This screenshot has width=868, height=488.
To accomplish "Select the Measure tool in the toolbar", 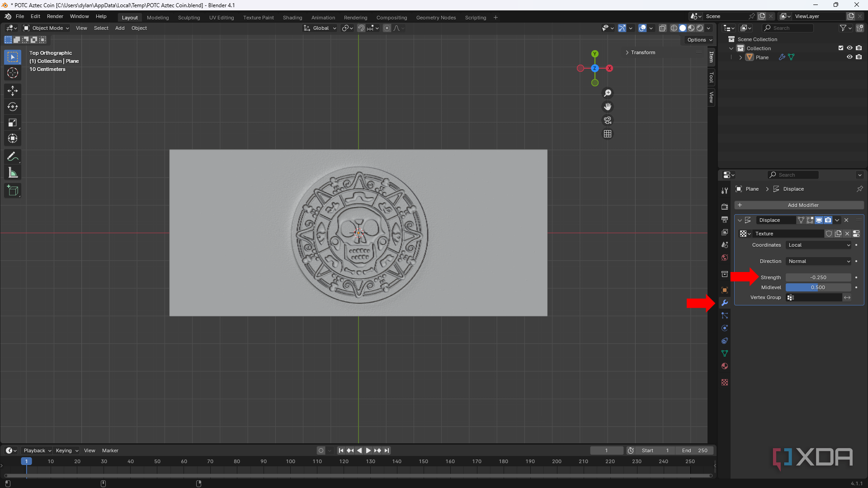I will tap(12, 172).
